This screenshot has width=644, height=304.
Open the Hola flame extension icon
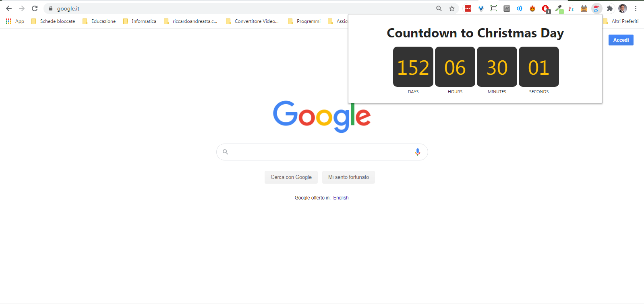tap(532, 8)
